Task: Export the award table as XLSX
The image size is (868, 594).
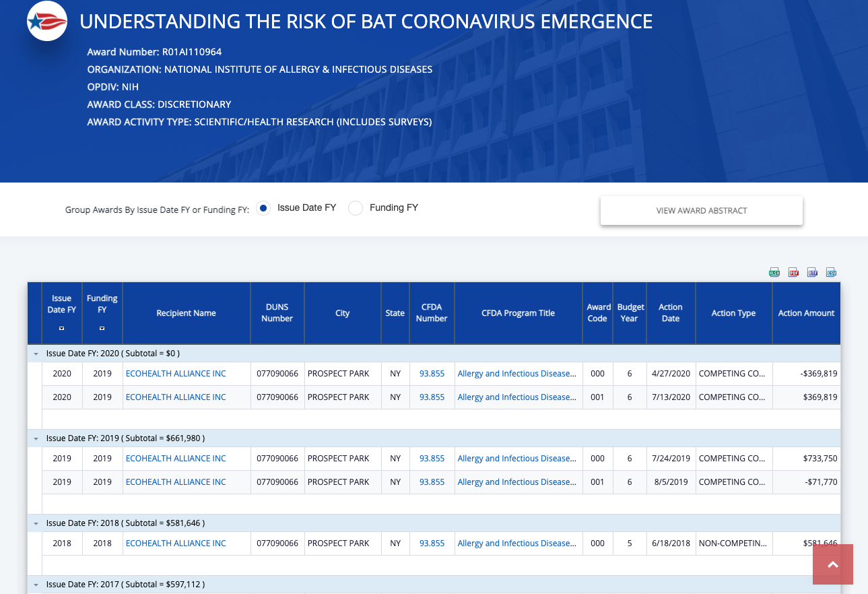Action: 774,272
